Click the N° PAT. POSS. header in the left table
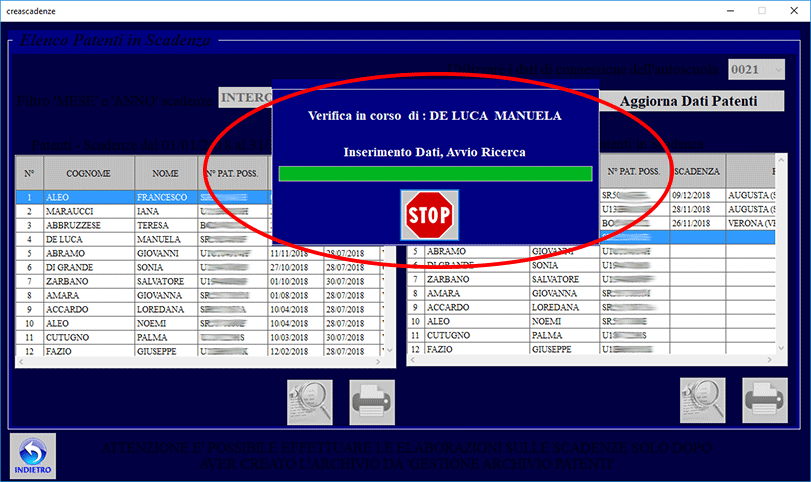 click(x=232, y=173)
